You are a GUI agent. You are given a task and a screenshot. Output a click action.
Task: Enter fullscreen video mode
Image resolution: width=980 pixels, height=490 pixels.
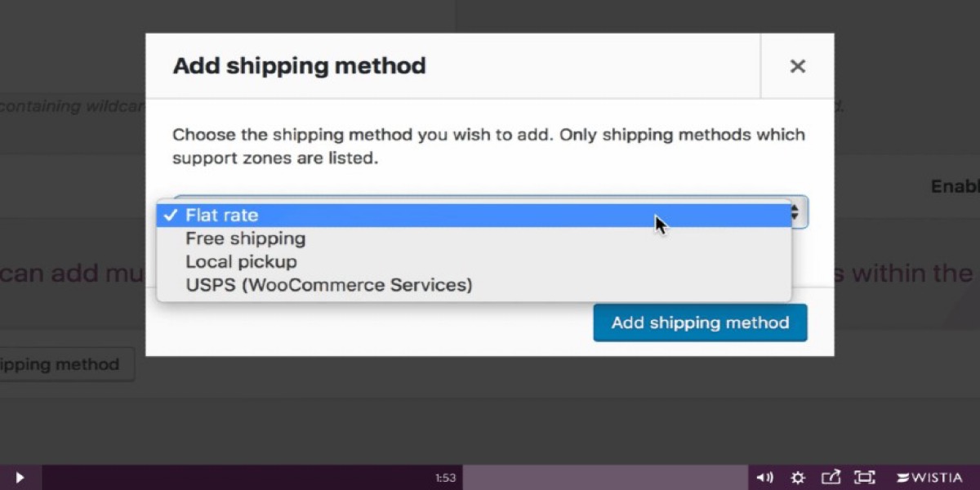tap(864, 478)
